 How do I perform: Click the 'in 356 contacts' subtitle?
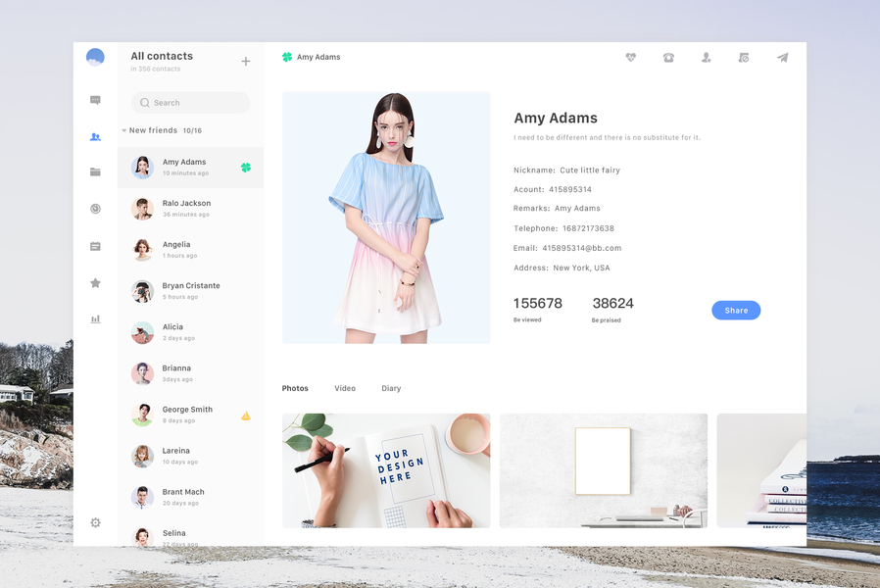tap(156, 69)
